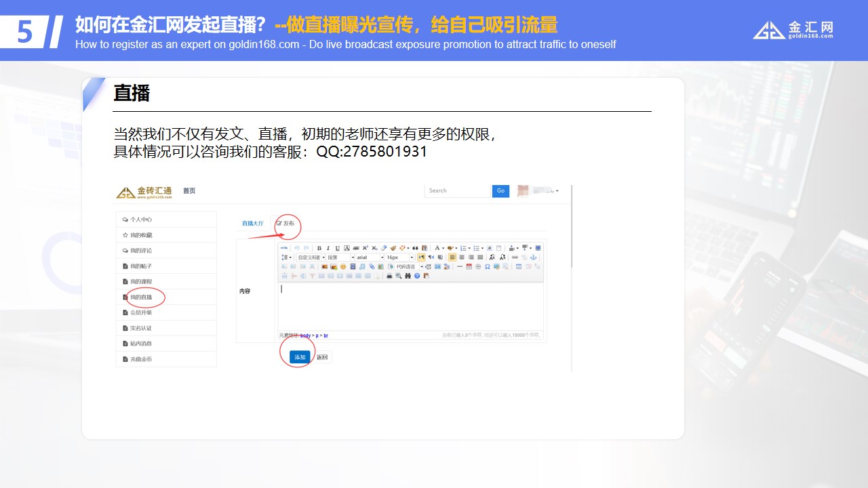Open 站内消息 in the sidebar
The image size is (868, 488).
pyautogui.click(x=166, y=344)
